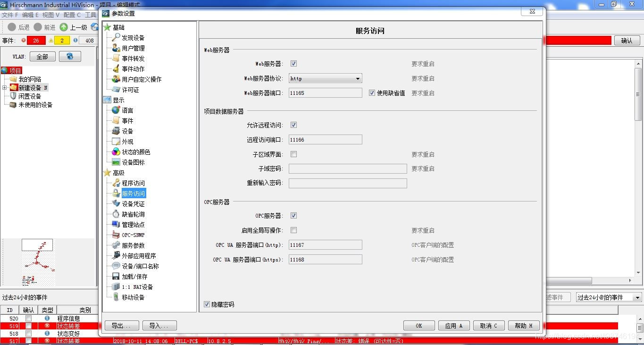The width and height of the screenshot is (644, 345).
Task: Open 配置 C menu
Action: (x=72, y=15)
